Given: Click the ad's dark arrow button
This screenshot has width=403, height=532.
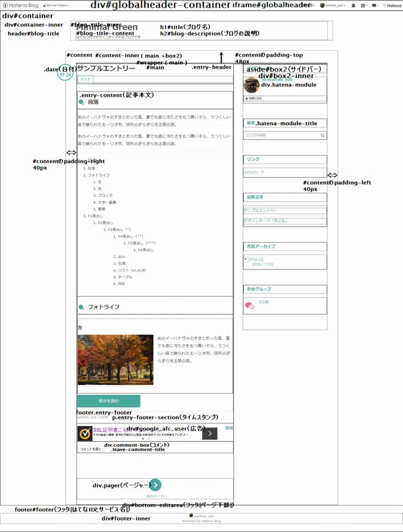Looking at the screenshot, I should [x=210, y=433].
